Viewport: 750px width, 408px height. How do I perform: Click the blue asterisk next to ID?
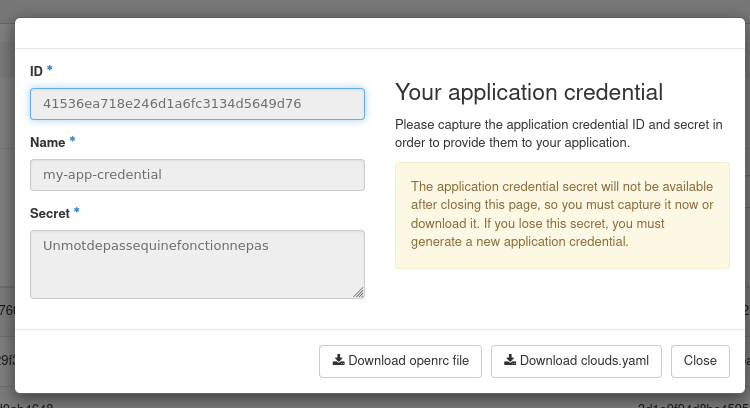50,70
